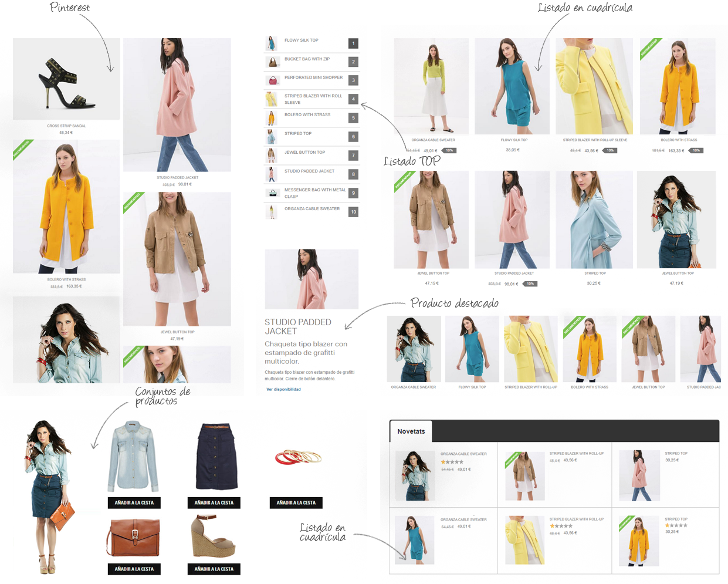View the denim shirt product image
Screen dimensions: 728x584
[134, 457]
